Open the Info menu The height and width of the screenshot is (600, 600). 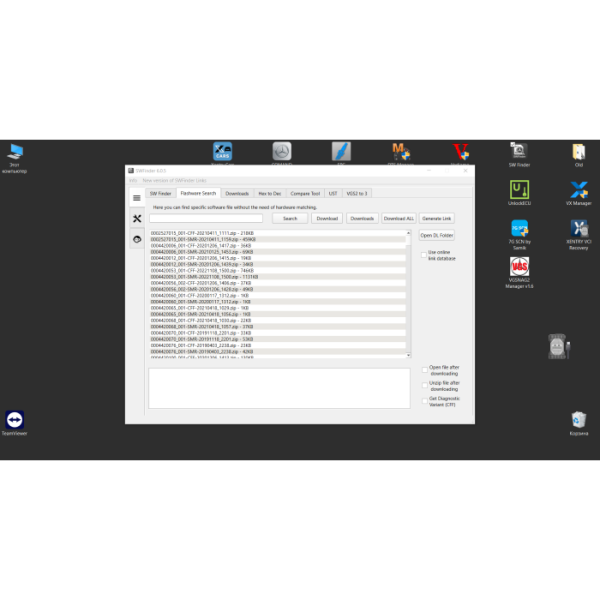coord(132,181)
